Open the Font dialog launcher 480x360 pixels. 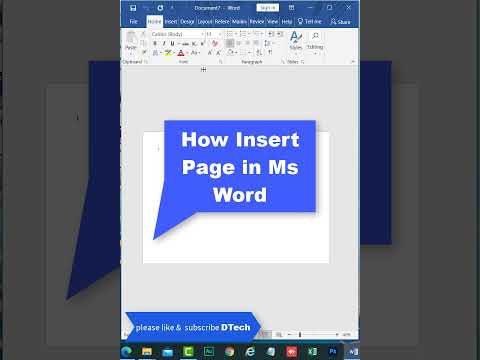pos(220,62)
